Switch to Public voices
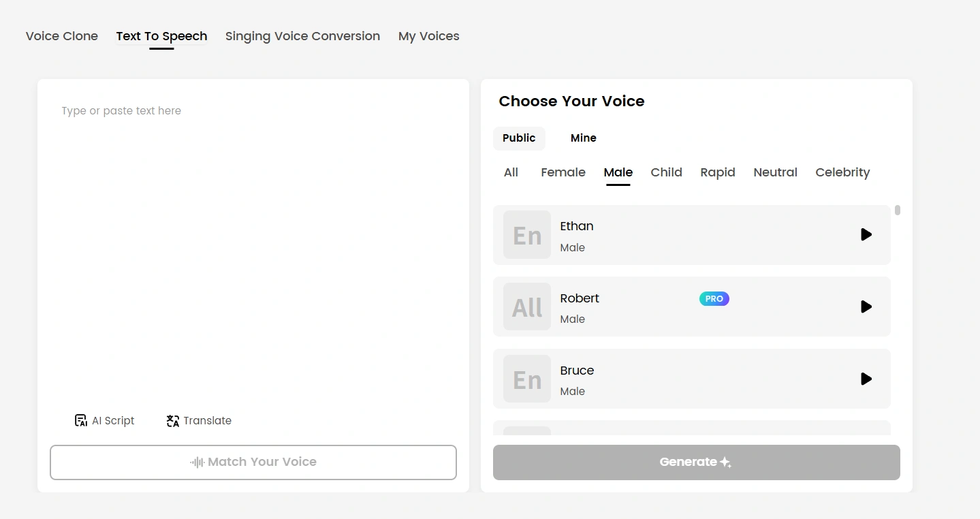Image resolution: width=980 pixels, height=519 pixels. coord(519,138)
